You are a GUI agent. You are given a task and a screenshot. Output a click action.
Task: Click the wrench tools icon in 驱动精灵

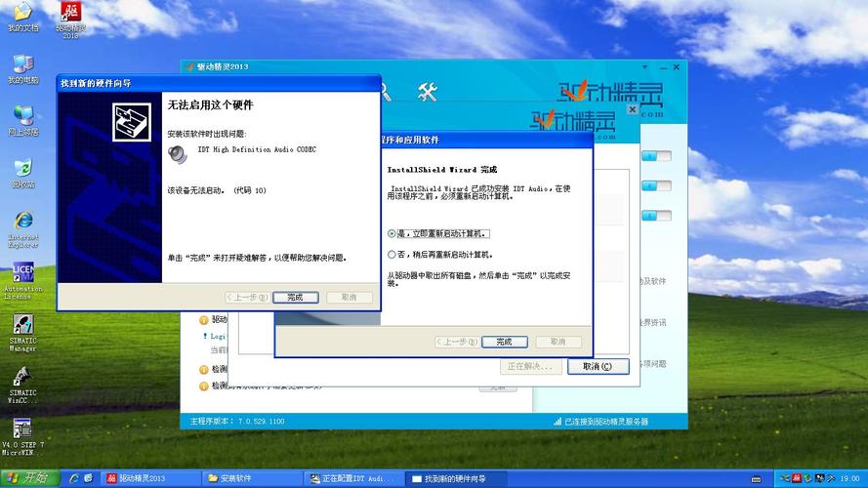428,92
